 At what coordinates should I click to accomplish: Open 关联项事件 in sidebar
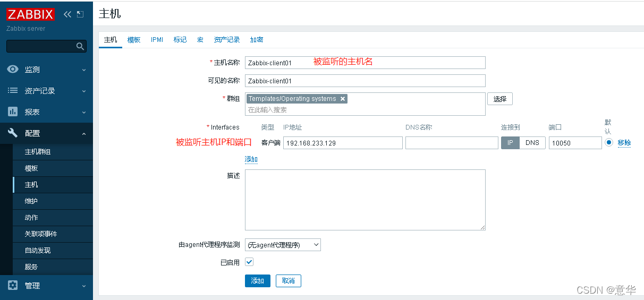(x=53, y=234)
